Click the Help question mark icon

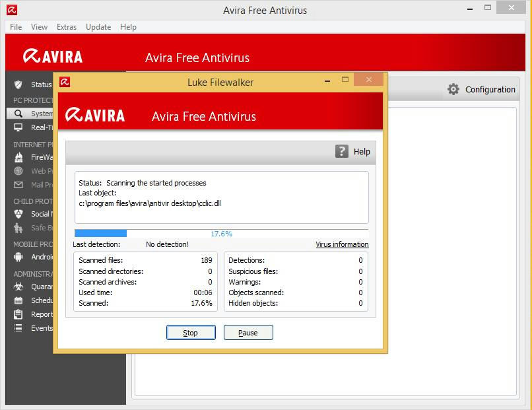click(342, 151)
